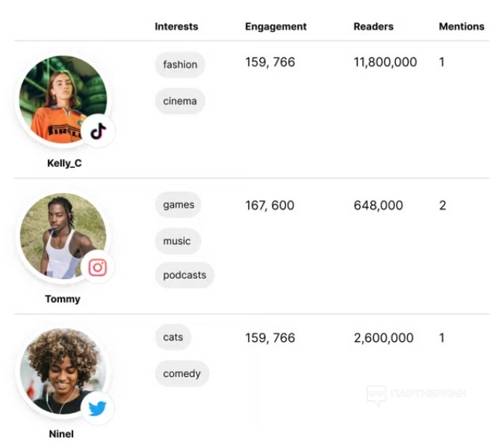Click the Tommy username
The width and height of the screenshot is (504, 445).
click(x=63, y=299)
